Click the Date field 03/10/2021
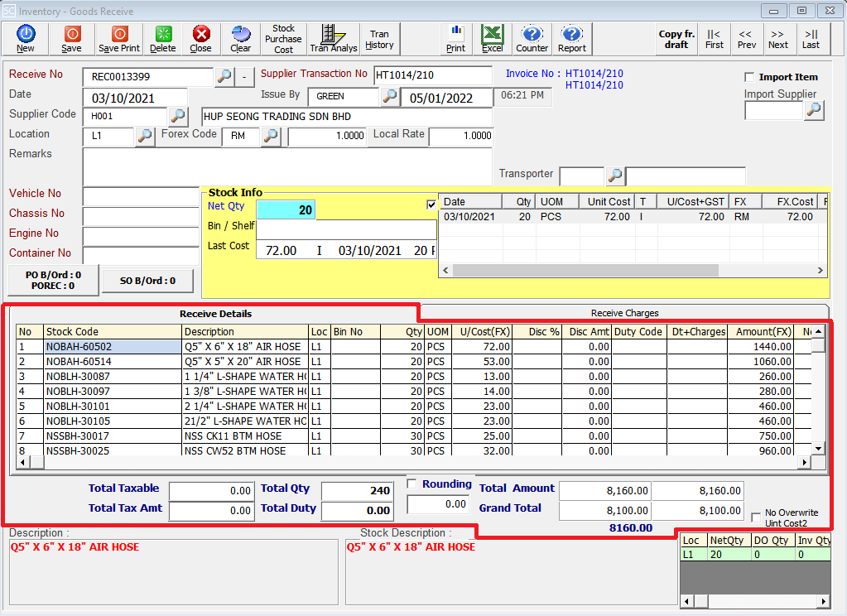Image resolution: width=847 pixels, height=616 pixels. (x=135, y=98)
